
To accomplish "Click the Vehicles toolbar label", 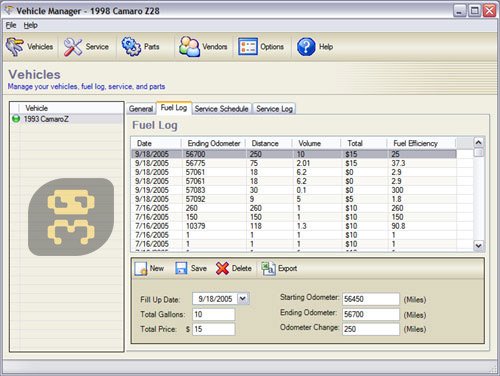I will coord(40,47).
